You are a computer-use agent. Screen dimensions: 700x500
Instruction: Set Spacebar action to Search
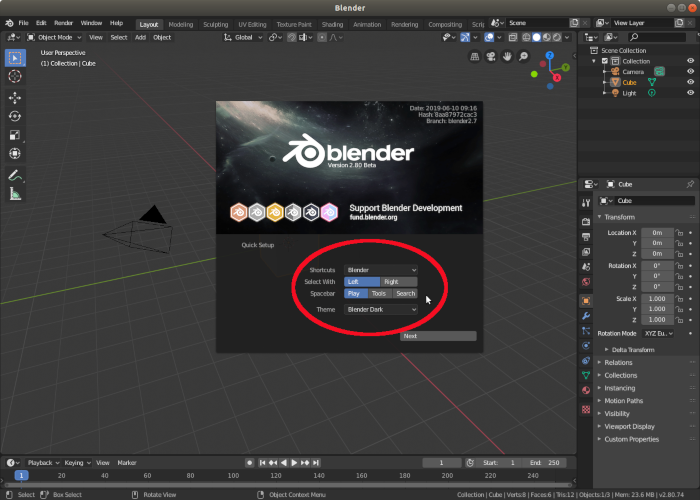coord(405,293)
